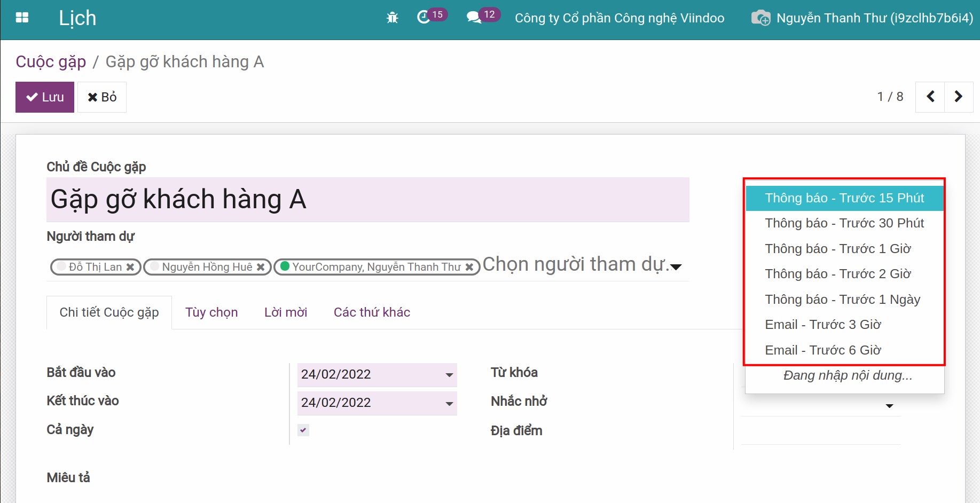Screen dimensions: 980x503
Task: Switch to the Tùy chọn tab
Action: 211,312
